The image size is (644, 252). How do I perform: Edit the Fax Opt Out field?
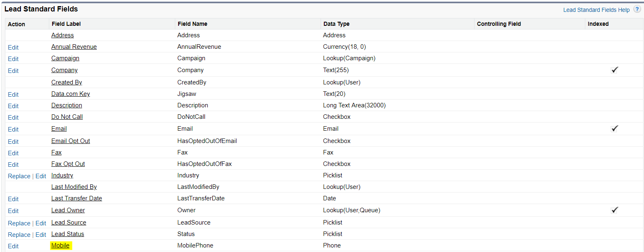pyautogui.click(x=13, y=165)
